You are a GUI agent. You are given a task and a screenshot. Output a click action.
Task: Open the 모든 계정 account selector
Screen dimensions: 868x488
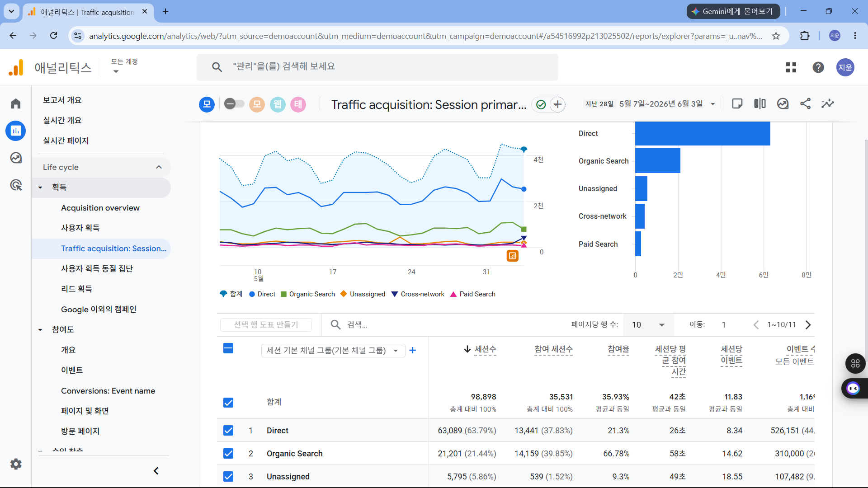(124, 66)
